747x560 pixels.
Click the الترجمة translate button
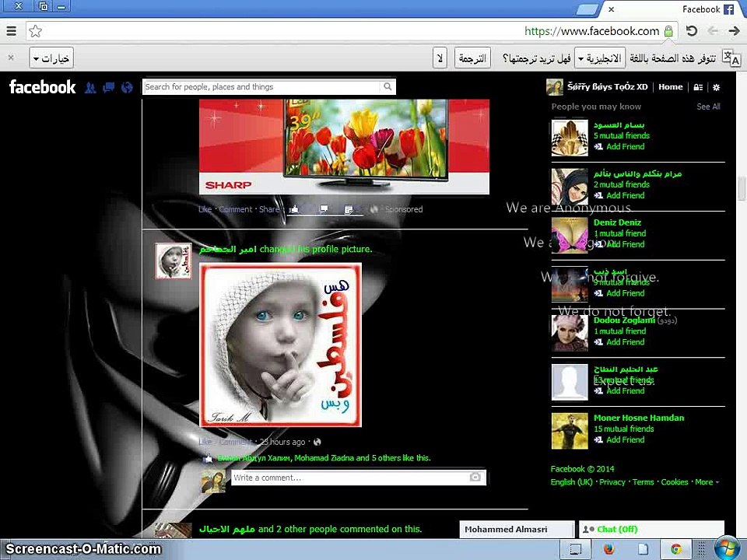coord(472,58)
